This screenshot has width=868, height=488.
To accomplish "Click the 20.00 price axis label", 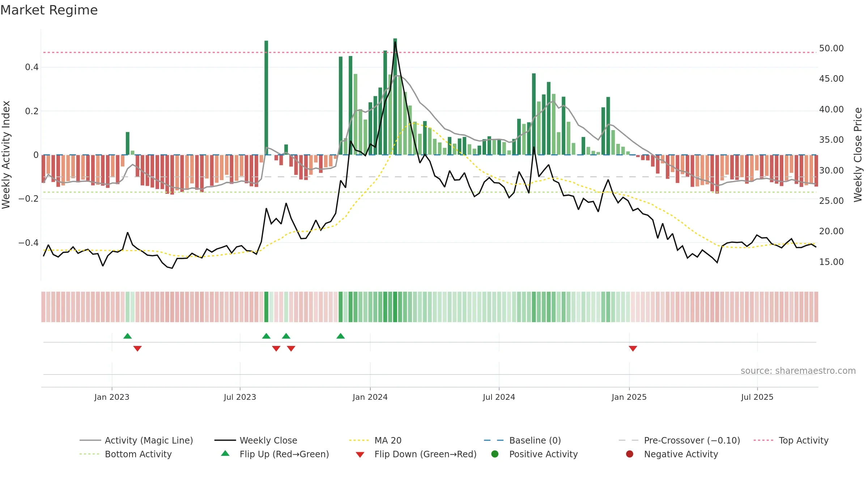I will tap(831, 231).
